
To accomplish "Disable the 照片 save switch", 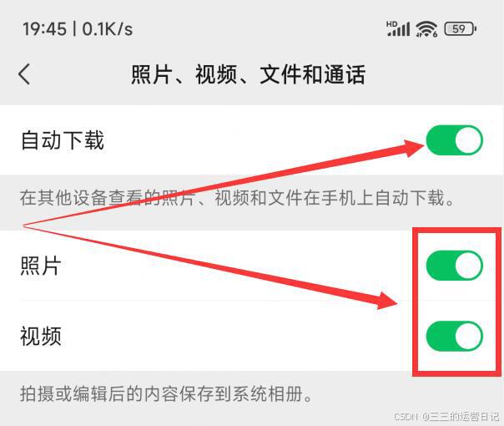I will 455,266.
